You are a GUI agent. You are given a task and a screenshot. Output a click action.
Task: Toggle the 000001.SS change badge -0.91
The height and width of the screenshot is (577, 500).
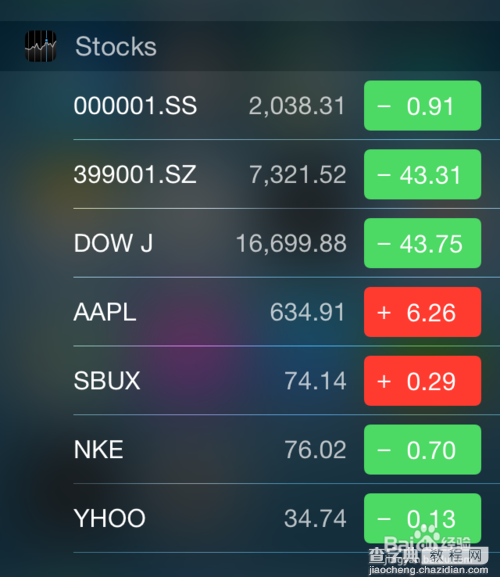coord(422,106)
